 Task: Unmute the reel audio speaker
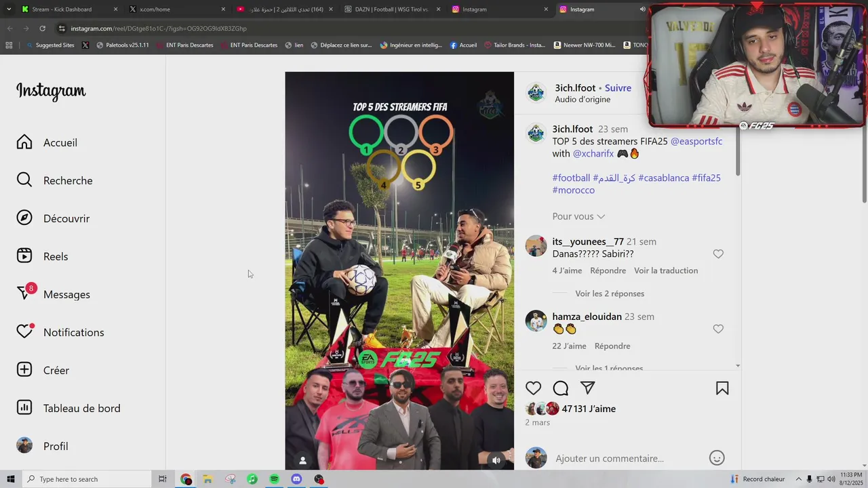tap(496, 460)
